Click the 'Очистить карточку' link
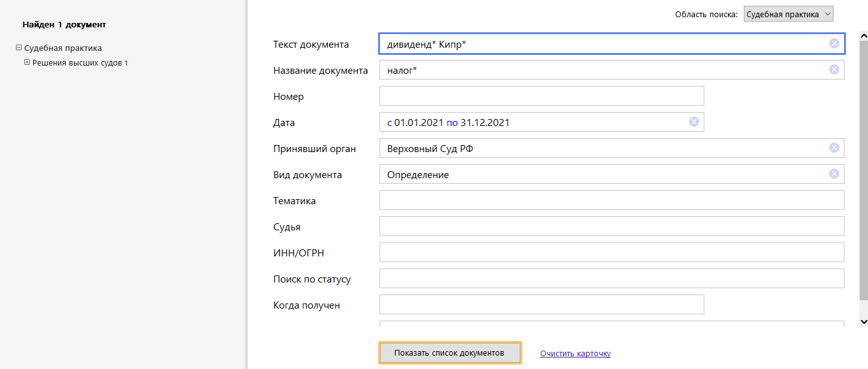 pyautogui.click(x=575, y=354)
